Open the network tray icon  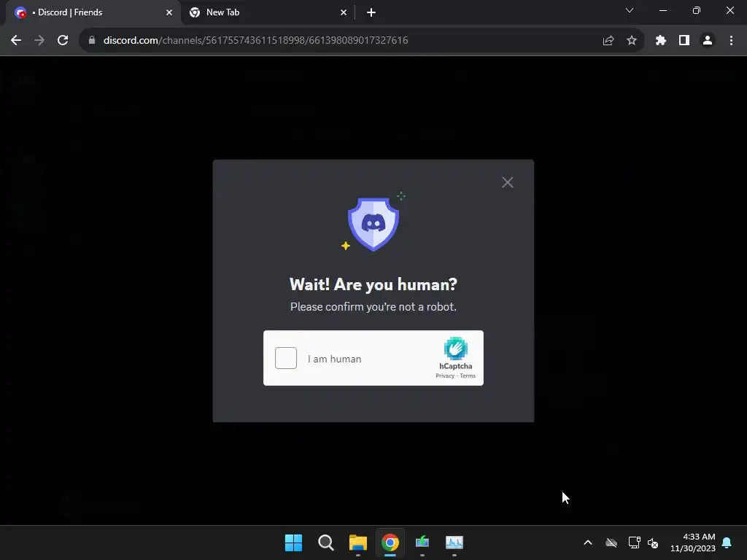[x=634, y=542]
